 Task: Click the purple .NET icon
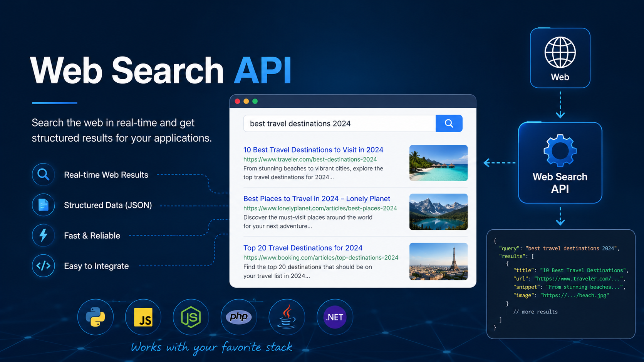point(335,317)
